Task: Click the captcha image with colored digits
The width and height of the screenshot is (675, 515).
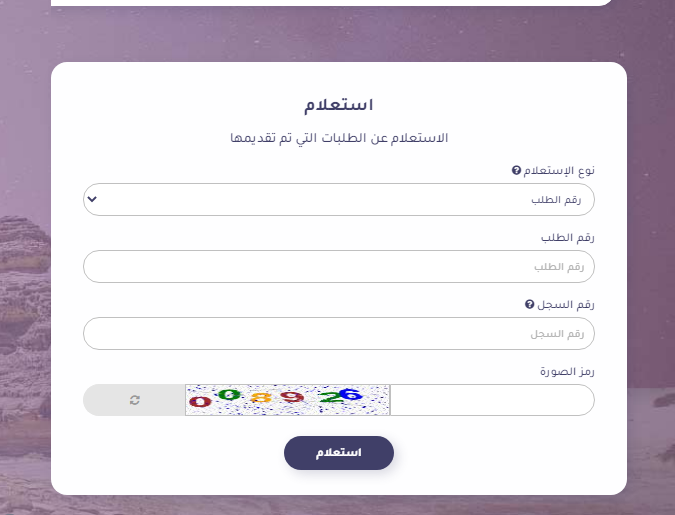Action: tap(287, 400)
